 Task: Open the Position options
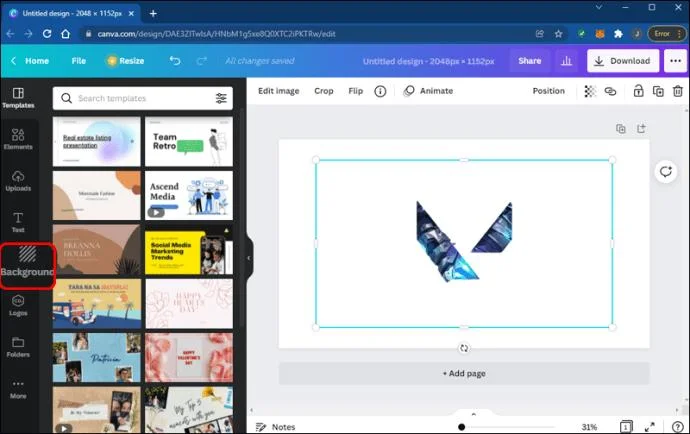click(x=548, y=91)
